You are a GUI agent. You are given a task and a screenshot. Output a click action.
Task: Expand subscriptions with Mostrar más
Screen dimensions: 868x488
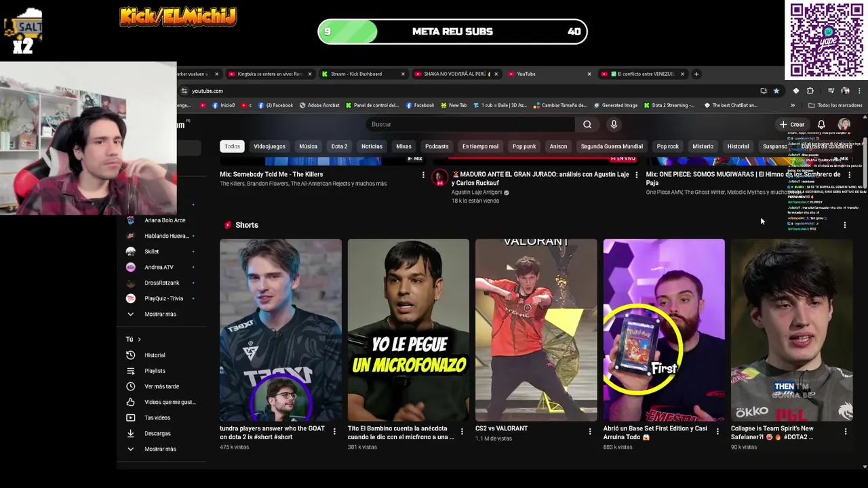point(160,314)
